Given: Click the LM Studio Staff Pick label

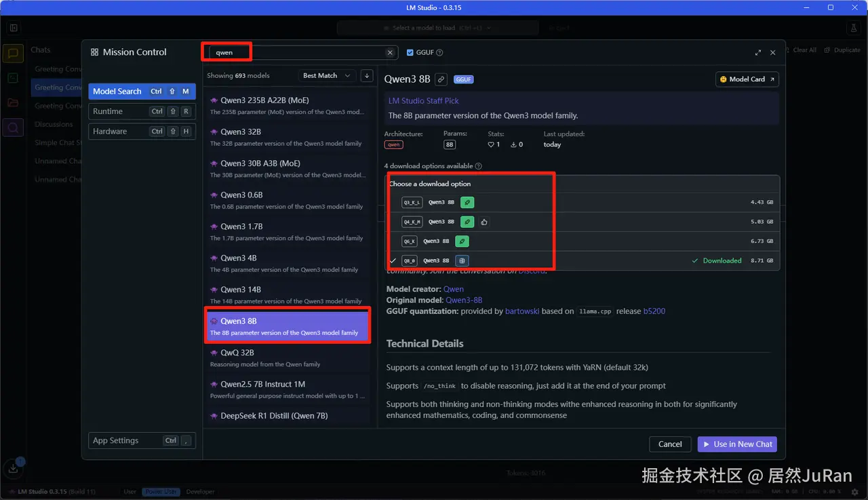Looking at the screenshot, I should point(424,101).
